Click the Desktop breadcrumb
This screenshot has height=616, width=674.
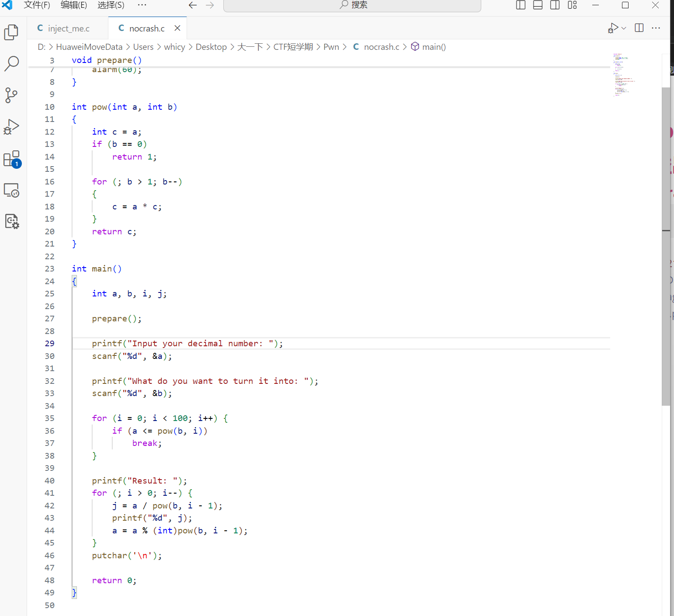[211, 47]
